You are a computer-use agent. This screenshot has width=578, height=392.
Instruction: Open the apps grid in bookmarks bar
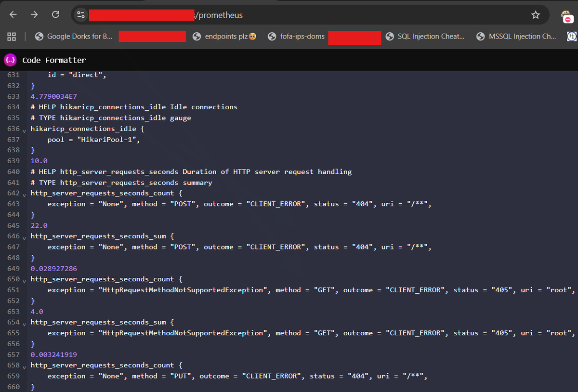(x=12, y=36)
